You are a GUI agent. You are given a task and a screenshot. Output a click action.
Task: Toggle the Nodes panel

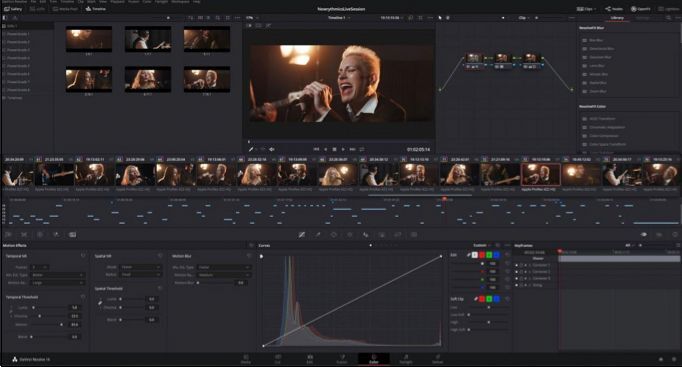tap(614, 9)
